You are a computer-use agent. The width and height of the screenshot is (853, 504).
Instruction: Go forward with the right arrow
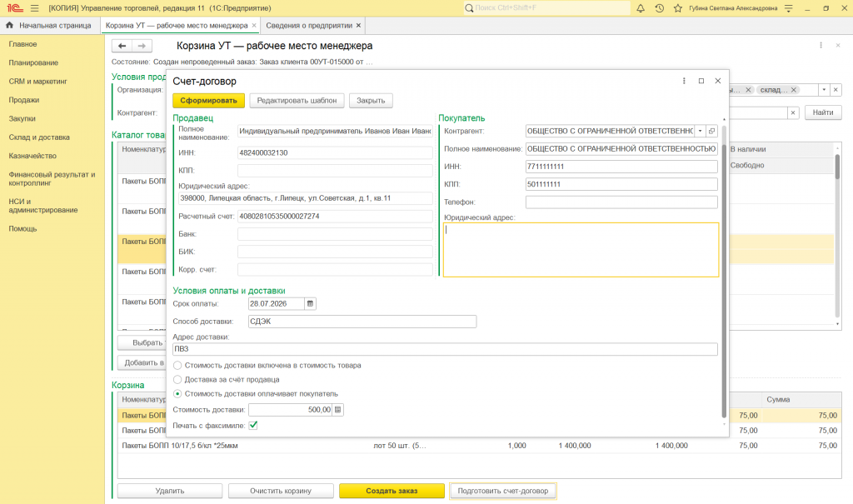click(x=142, y=47)
